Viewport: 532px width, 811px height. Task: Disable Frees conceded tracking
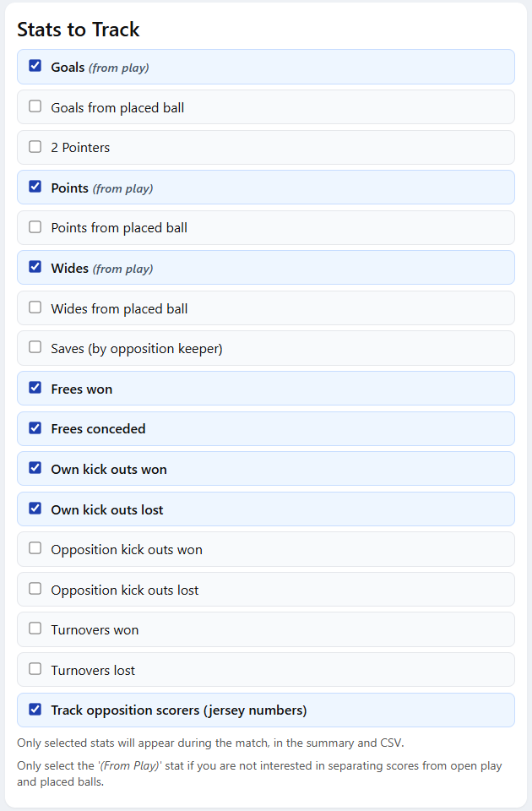pyautogui.click(x=35, y=428)
